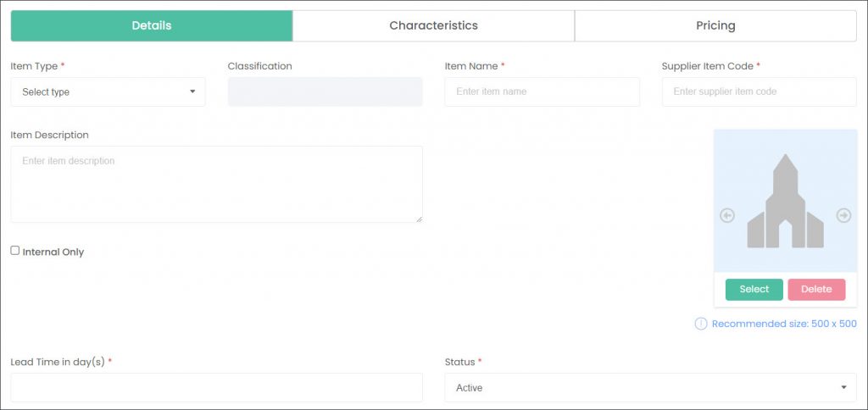
Task: Click the disabled Classification field
Action: 325,91
